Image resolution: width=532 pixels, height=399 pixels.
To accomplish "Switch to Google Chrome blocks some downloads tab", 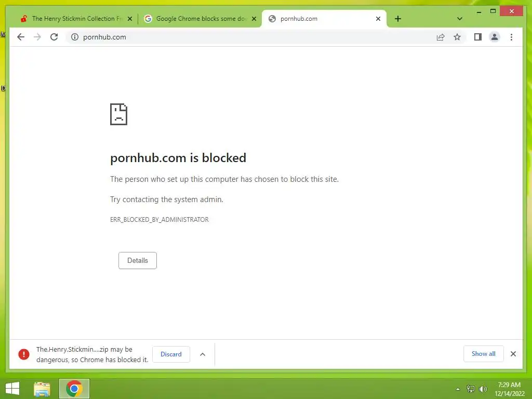I will tap(200, 19).
